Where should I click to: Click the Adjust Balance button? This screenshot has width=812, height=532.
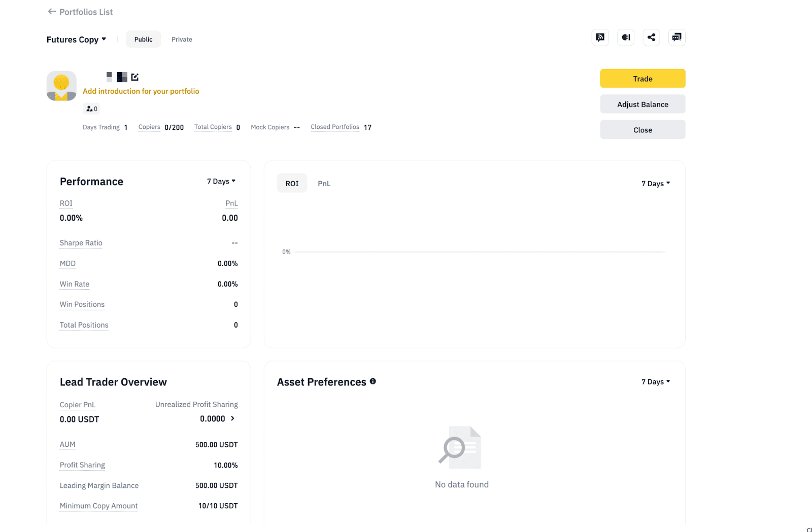[642, 104]
